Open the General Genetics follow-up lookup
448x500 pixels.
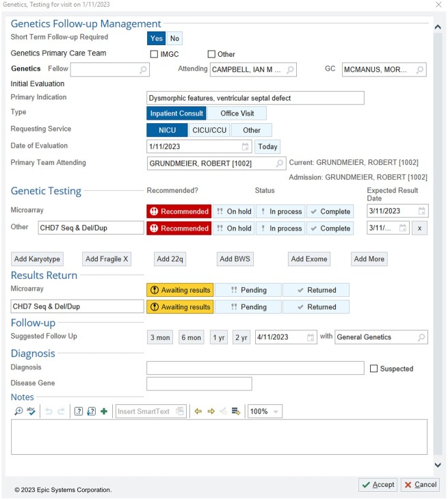[x=421, y=337]
